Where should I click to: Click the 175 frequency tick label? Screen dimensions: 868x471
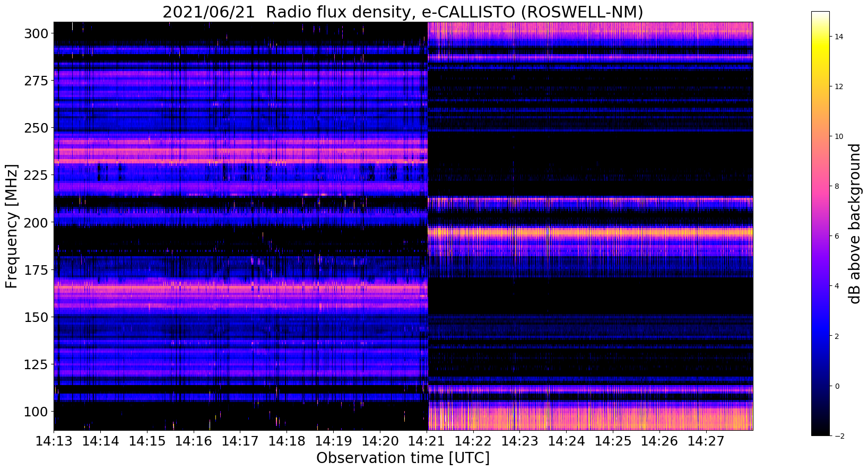36,269
